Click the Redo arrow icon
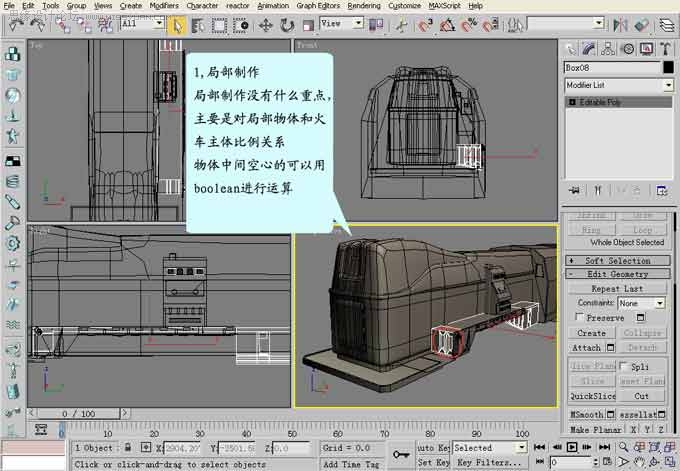The height and width of the screenshot is (471, 680). coord(38,26)
